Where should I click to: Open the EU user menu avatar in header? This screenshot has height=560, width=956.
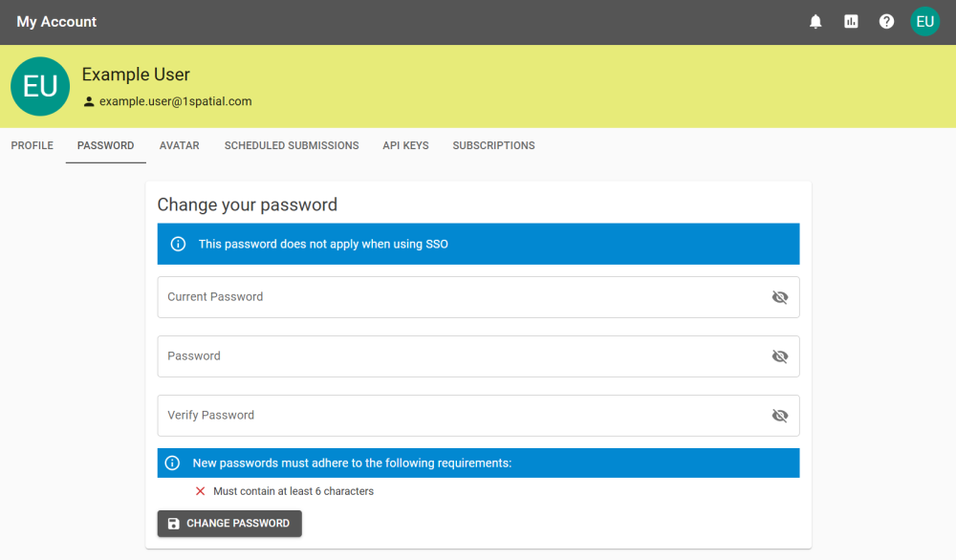pos(924,22)
